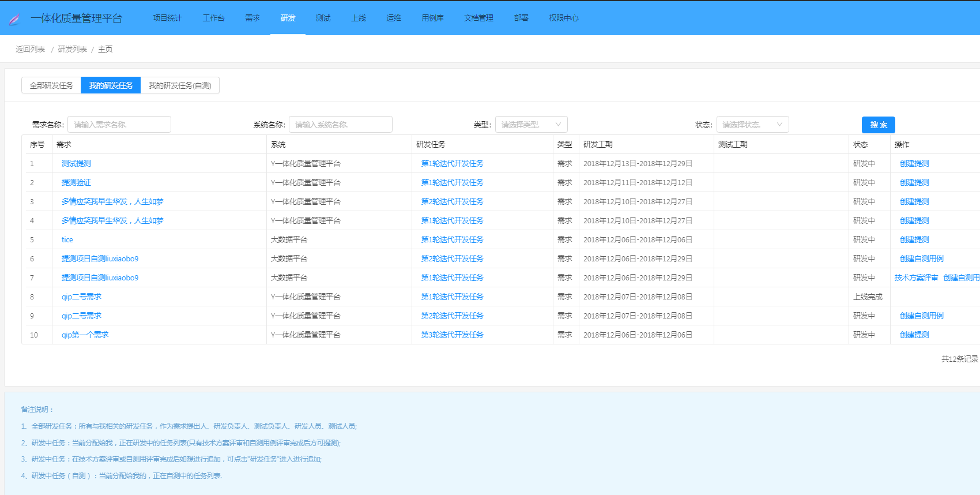This screenshot has height=495, width=980.
Task: Open 第2轮迭代开发任务 in row 6
Action: coord(453,258)
